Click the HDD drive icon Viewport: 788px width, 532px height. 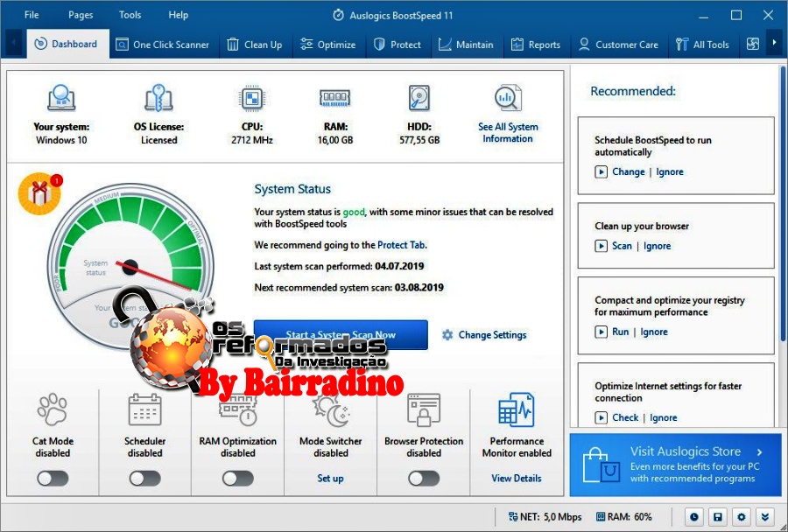click(x=419, y=98)
